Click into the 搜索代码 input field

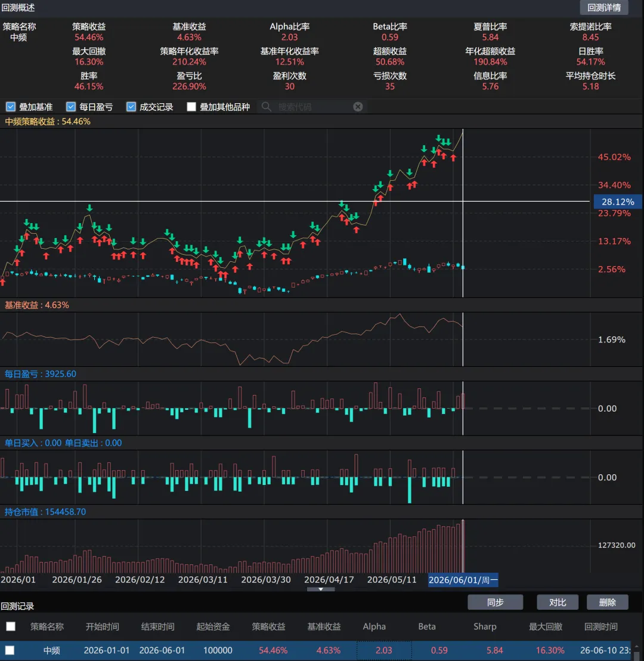pos(314,107)
